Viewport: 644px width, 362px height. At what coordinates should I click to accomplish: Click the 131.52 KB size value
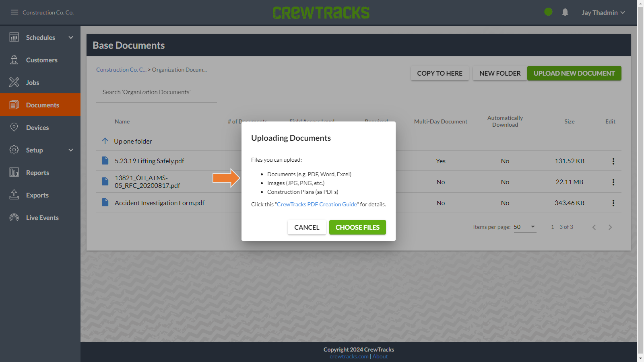click(570, 161)
